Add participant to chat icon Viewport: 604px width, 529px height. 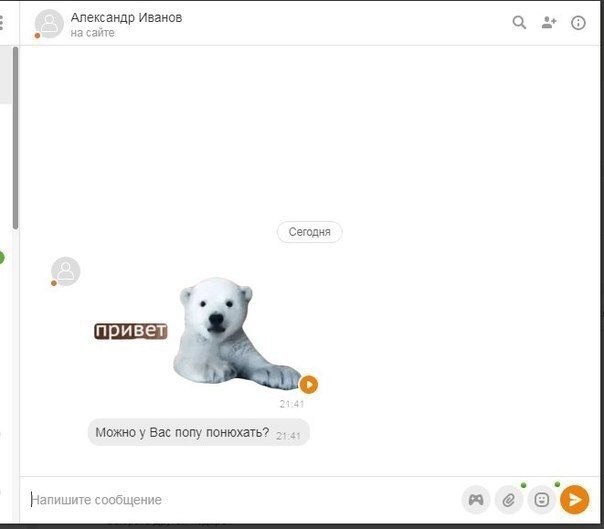click(x=549, y=23)
